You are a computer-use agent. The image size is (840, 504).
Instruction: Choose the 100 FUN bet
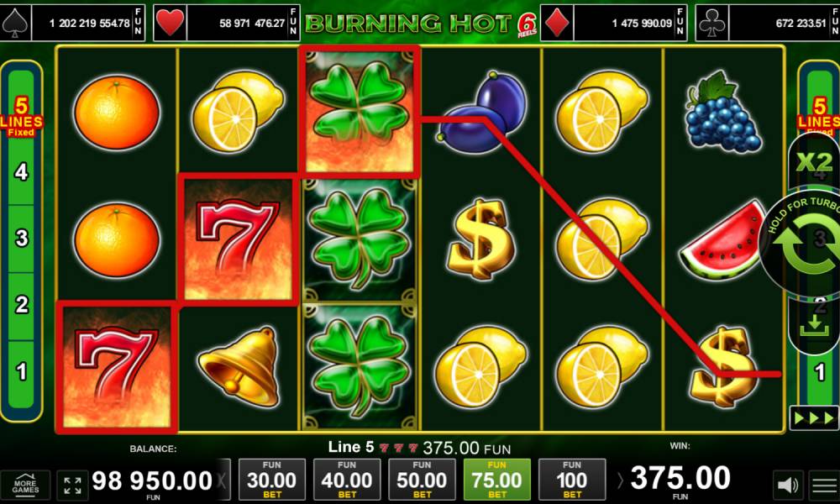(571, 480)
